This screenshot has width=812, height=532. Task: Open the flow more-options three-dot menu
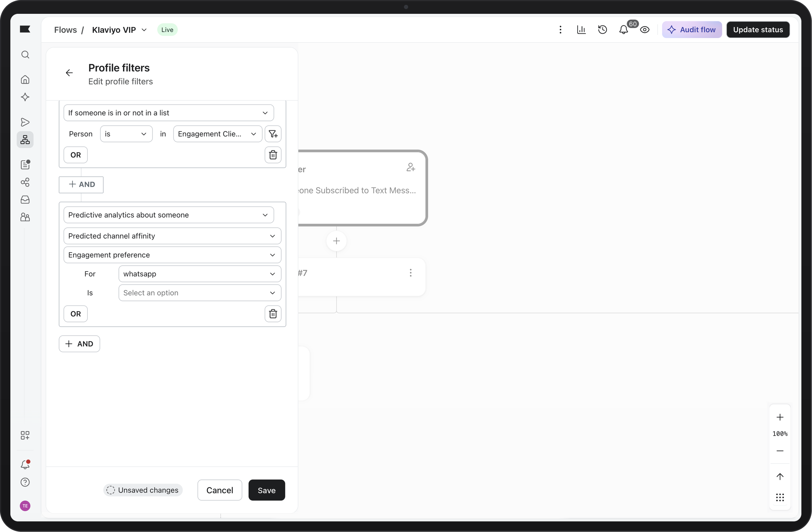click(560, 30)
